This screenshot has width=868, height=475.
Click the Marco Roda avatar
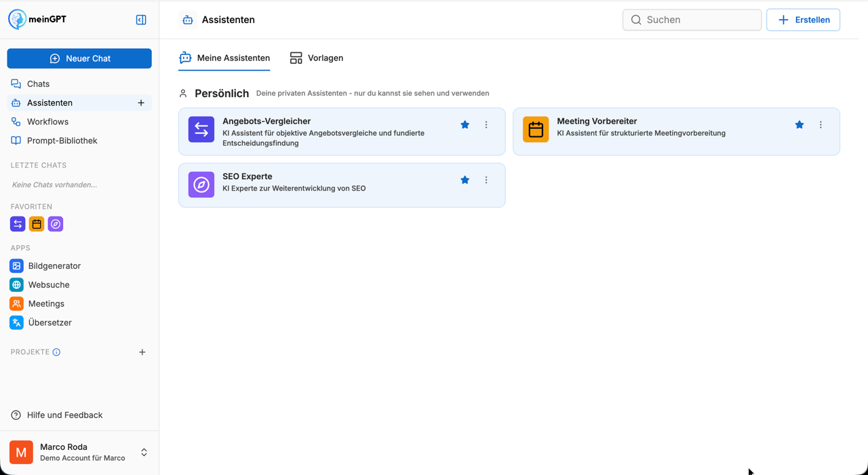click(21, 452)
